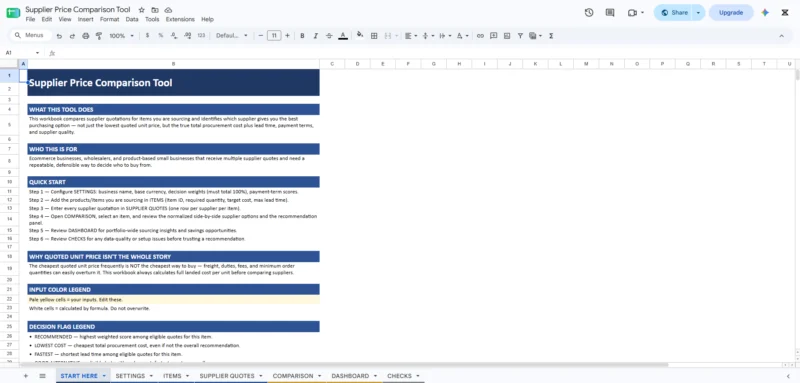
Task: Click the Menus search box
Action: (x=31, y=35)
